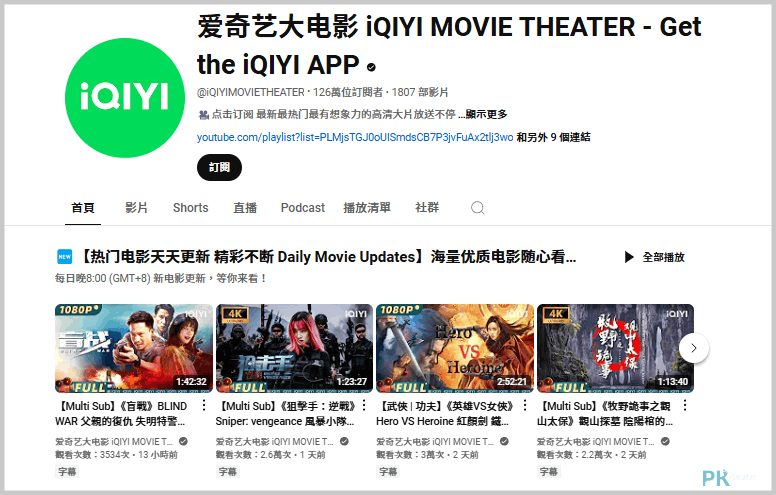
Task: Click the 爱奇艺大电影 iQIYI MOVIE THEATER channel title
Action: click(x=449, y=46)
